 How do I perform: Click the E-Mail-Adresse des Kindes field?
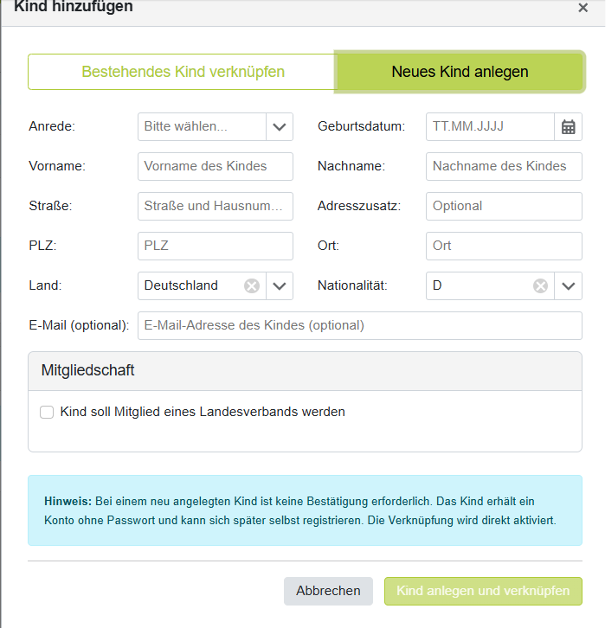(x=359, y=326)
